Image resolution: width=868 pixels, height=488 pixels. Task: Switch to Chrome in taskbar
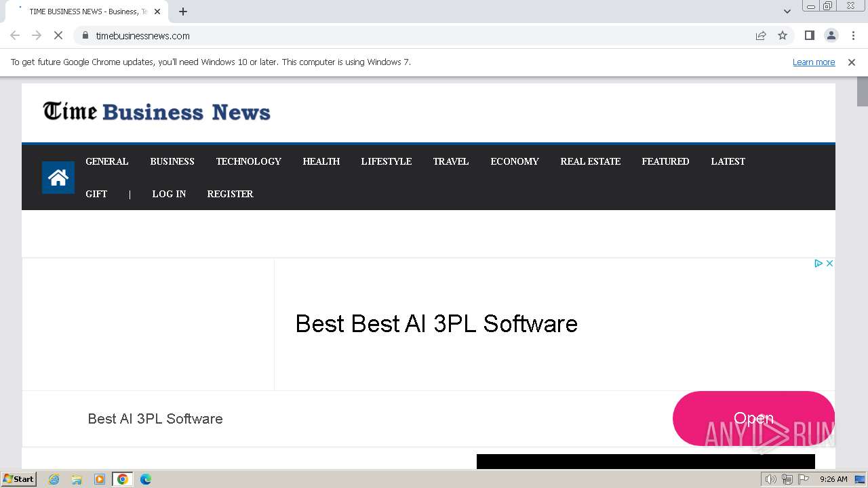tap(123, 479)
